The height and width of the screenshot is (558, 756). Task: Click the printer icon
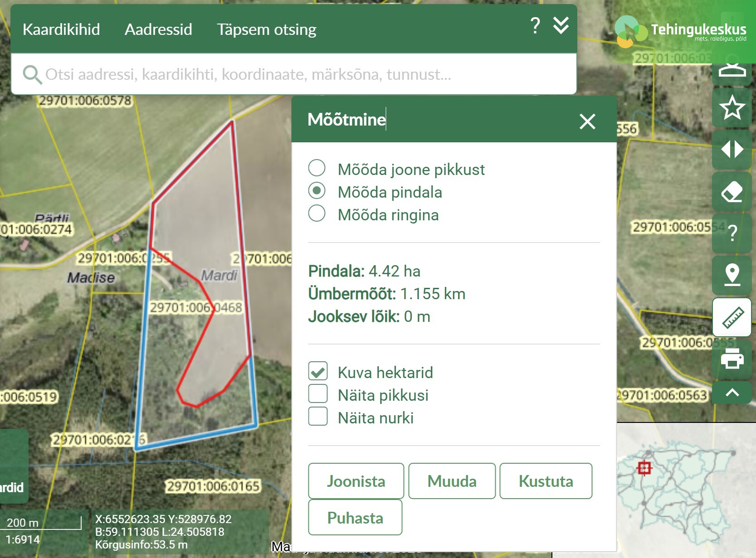click(732, 359)
